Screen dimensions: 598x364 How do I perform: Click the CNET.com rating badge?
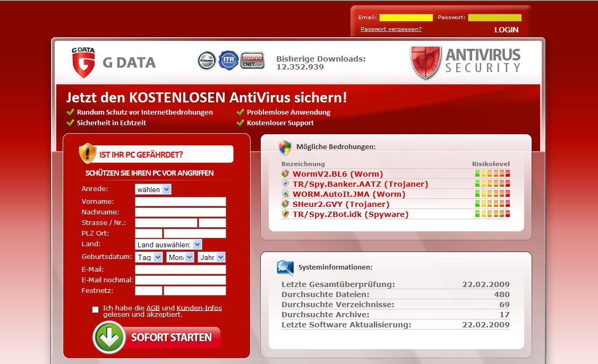[x=252, y=60]
